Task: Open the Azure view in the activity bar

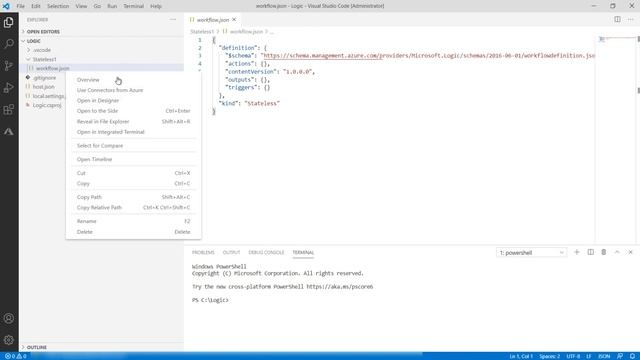Action: tap(9, 131)
